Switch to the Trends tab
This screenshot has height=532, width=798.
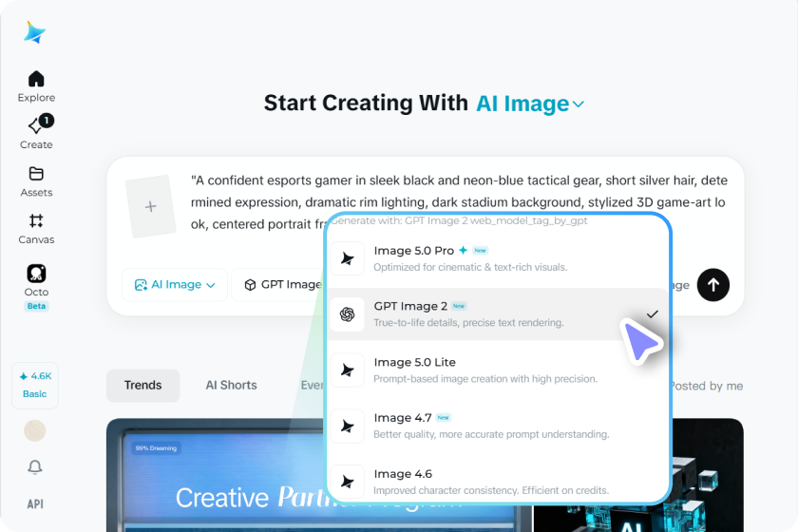click(143, 386)
